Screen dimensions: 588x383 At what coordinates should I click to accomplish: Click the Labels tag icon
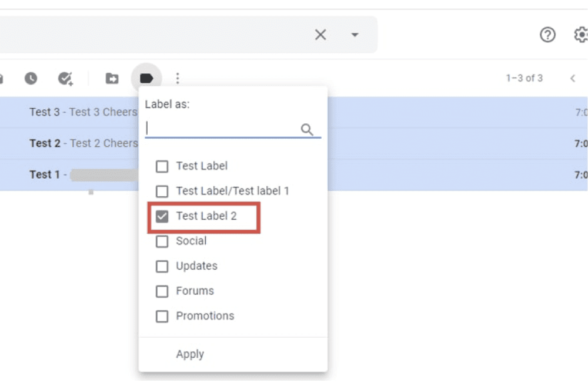[146, 78]
